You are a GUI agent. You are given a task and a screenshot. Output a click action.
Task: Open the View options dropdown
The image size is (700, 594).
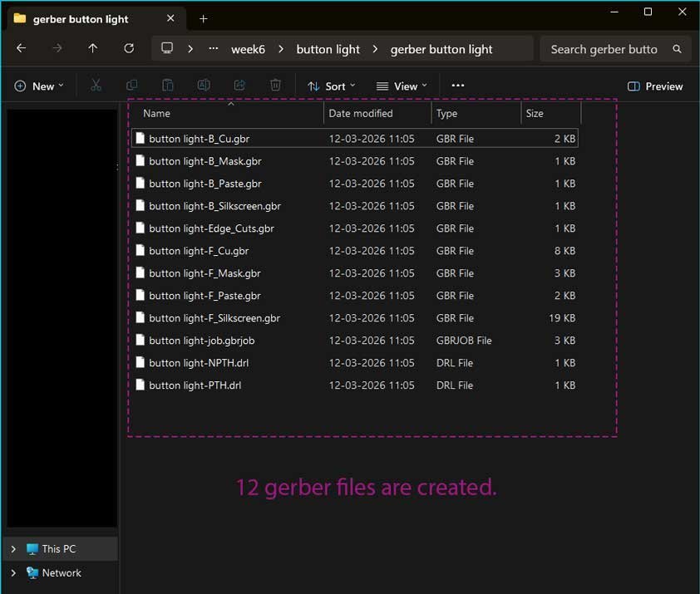[402, 86]
